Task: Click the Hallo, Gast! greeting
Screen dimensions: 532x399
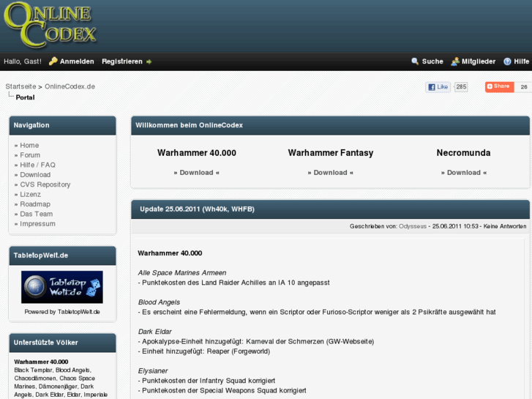Action: click(x=23, y=61)
